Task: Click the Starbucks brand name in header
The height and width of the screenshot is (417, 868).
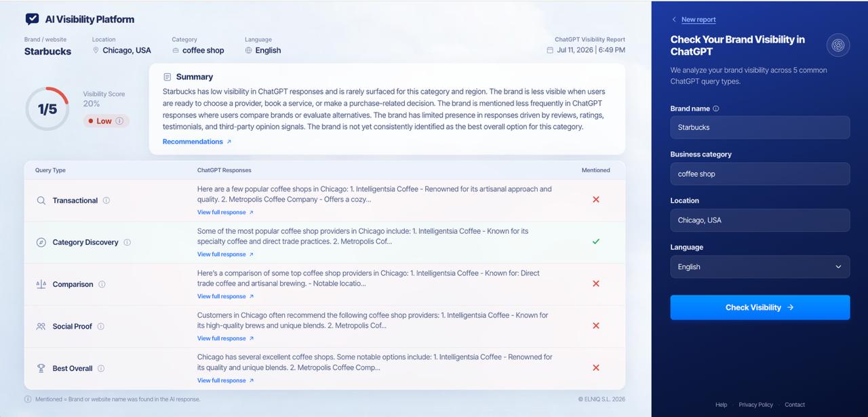Action: pos(47,52)
